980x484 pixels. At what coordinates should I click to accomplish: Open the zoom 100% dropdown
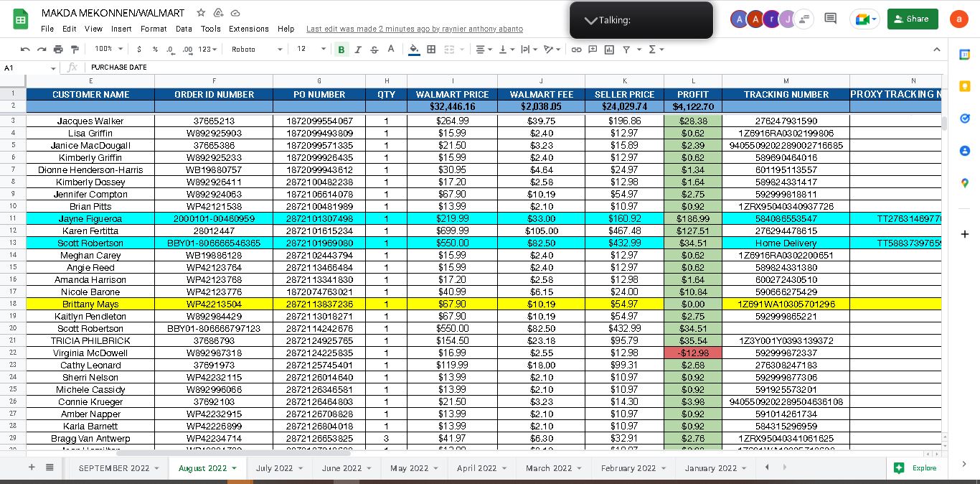tap(108, 50)
